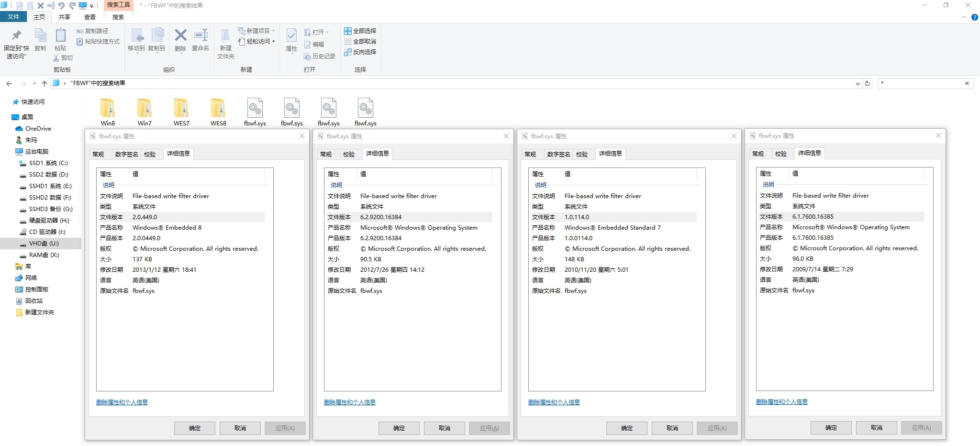Viewport: 980px width, 446px height.
Task: Click the 属性 properties ribbon icon
Action: (291, 35)
